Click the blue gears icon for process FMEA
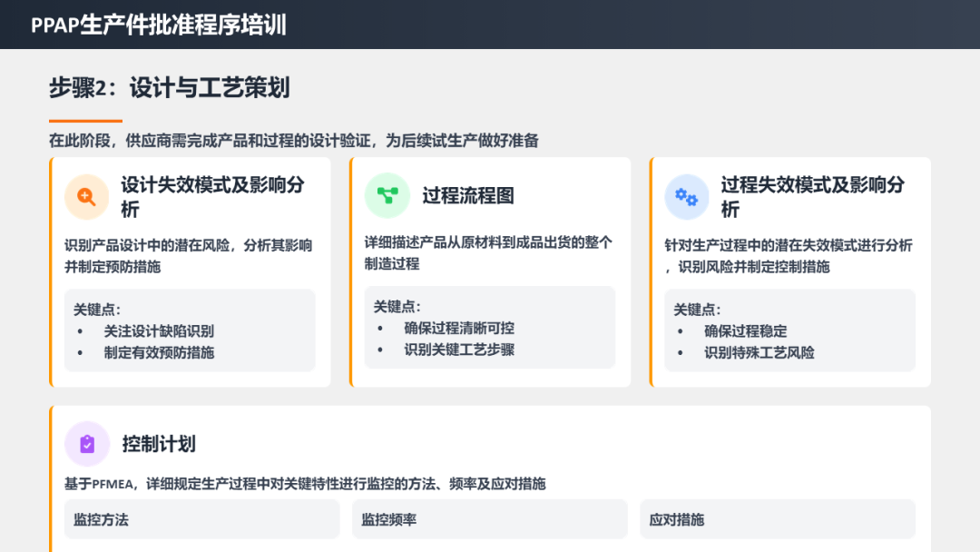Image resolution: width=980 pixels, height=552 pixels. tap(687, 197)
